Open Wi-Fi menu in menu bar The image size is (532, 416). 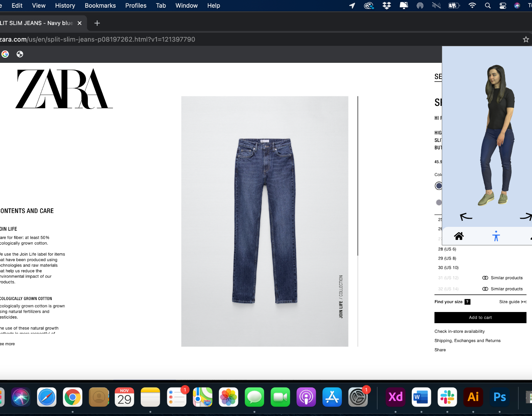coord(472,5)
